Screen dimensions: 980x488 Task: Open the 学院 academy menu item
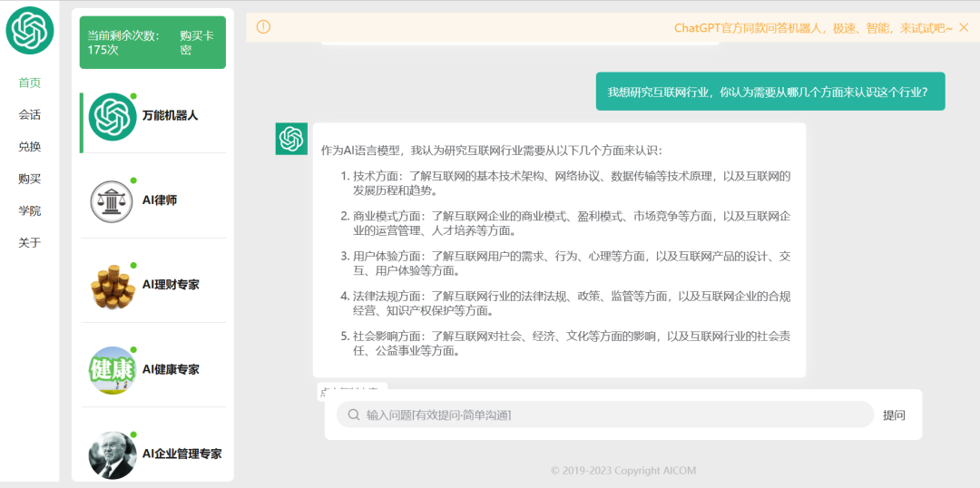coord(29,210)
